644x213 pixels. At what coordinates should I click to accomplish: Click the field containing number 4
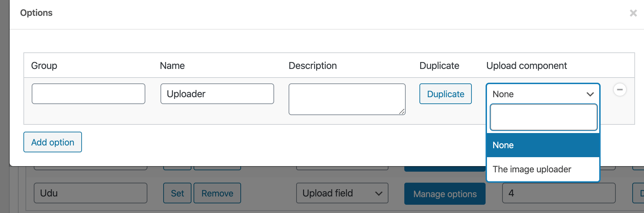coord(559,193)
